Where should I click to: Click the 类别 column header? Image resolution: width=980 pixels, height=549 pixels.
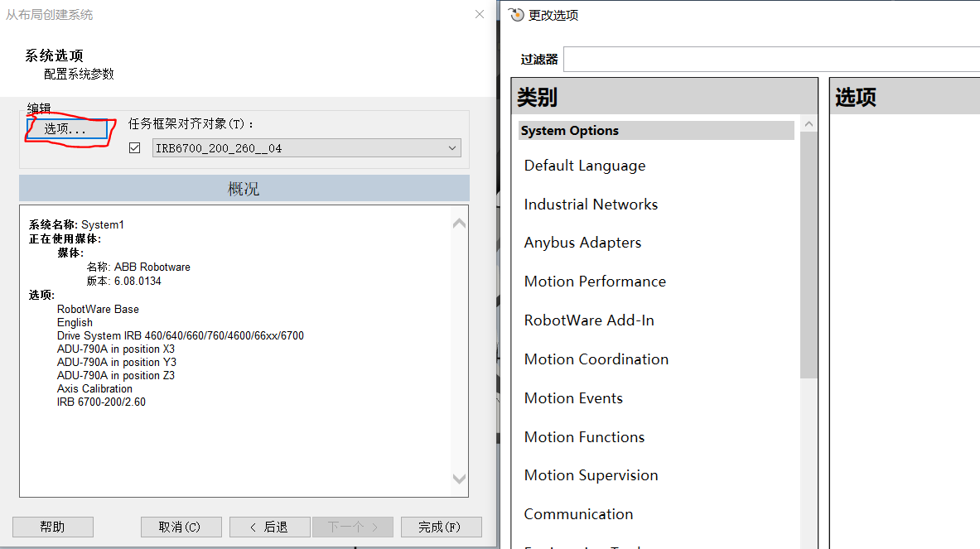point(664,96)
